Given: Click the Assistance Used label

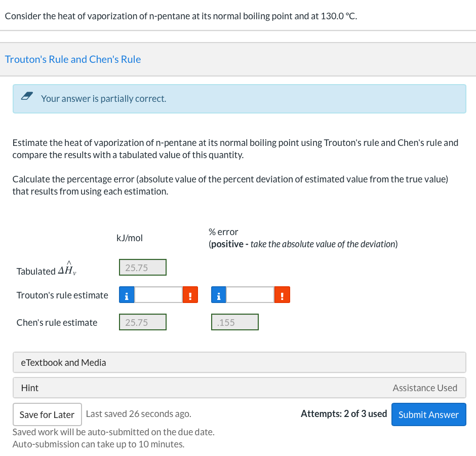Looking at the screenshot, I should [x=425, y=388].
